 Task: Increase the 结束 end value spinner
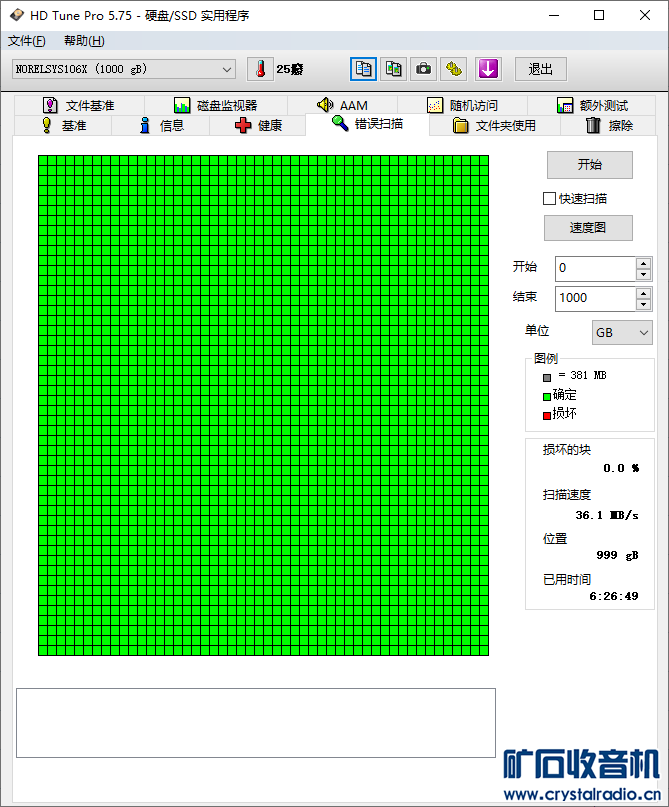point(643,293)
